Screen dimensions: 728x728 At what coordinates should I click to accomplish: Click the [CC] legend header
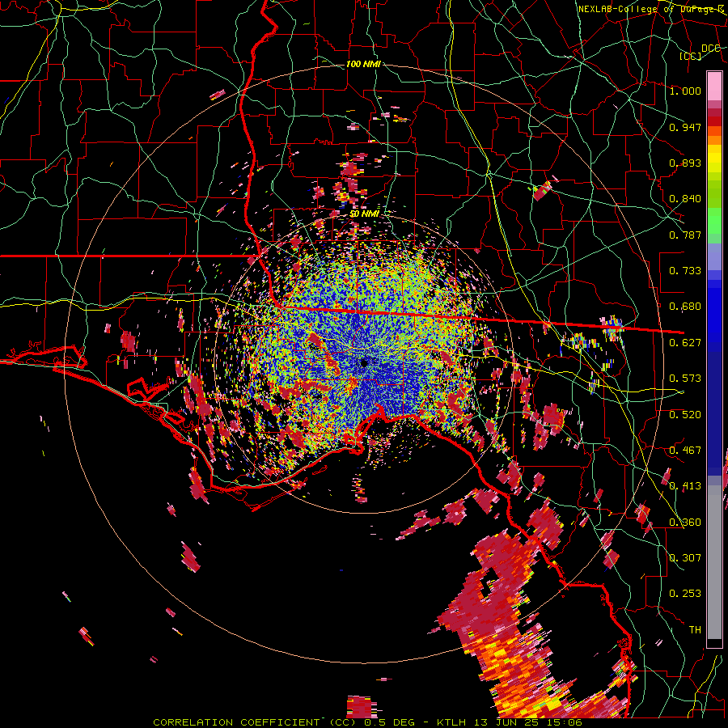click(691, 56)
